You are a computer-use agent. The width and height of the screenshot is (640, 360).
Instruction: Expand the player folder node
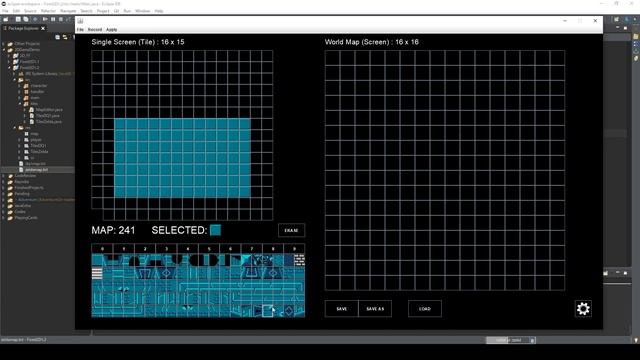(20, 140)
